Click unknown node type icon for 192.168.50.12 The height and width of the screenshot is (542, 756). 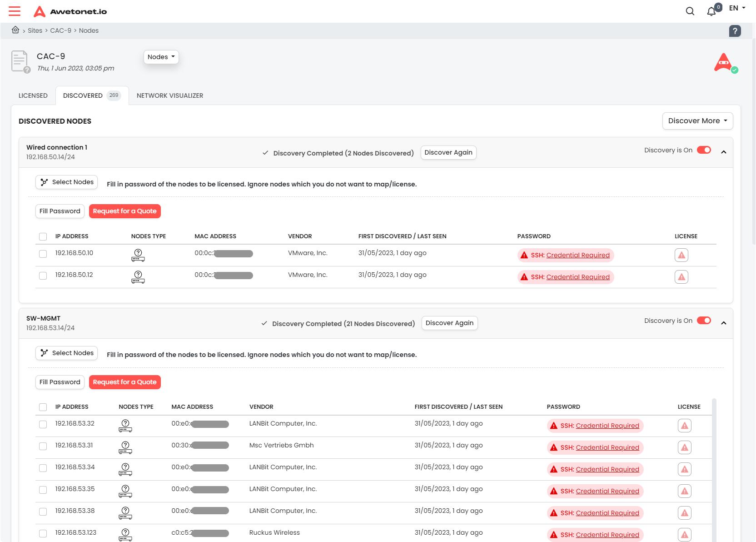(138, 277)
